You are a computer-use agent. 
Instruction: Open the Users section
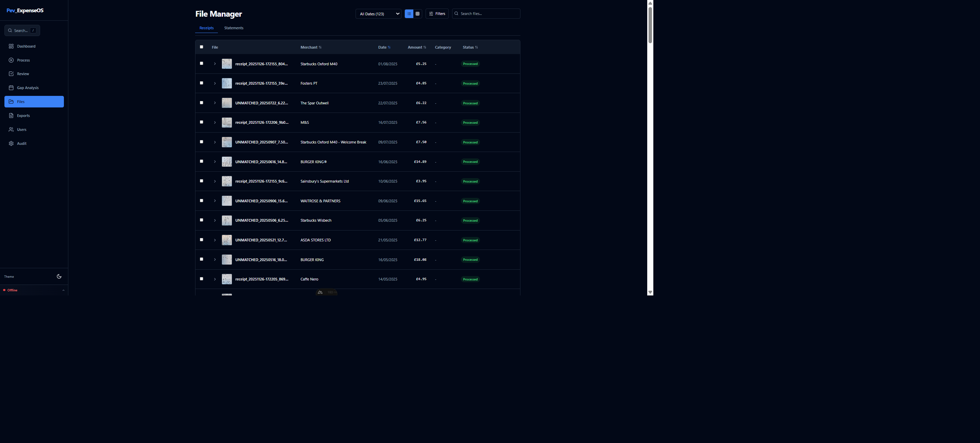[21, 130]
